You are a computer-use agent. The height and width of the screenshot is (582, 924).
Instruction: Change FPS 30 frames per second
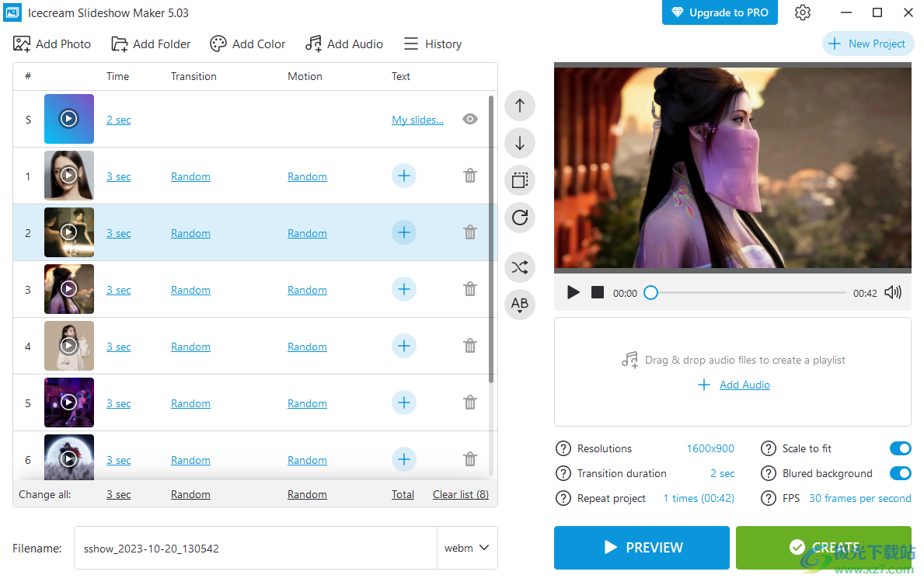(x=859, y=498)
